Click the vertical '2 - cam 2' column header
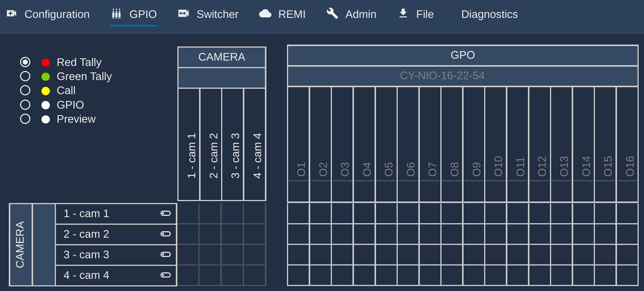Screen dimensions: 644x291 [211, 144]
